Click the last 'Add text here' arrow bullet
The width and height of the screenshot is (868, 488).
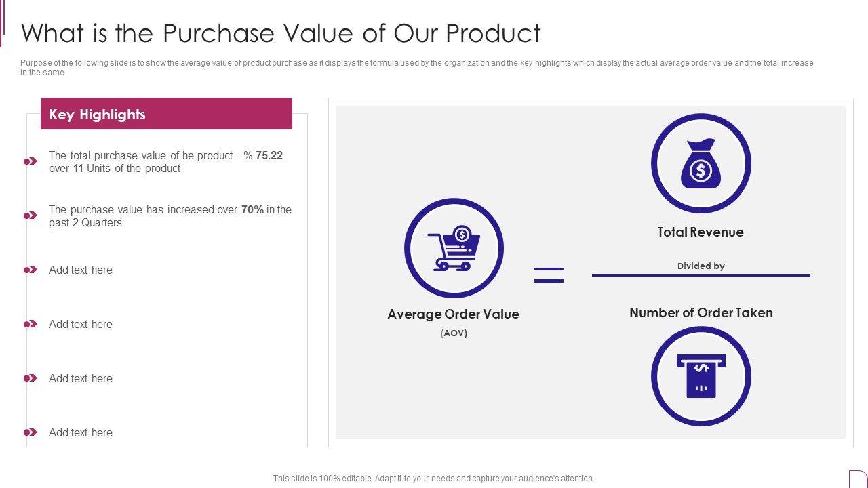click(31, 432)
